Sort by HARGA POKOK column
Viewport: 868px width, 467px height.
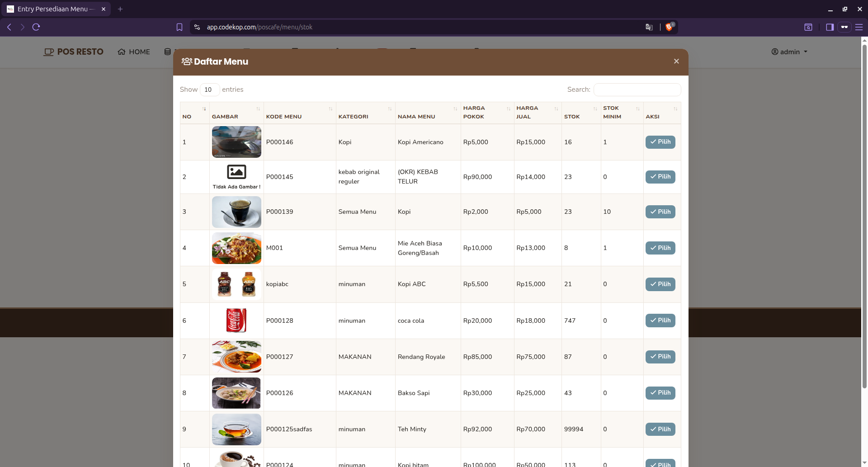(487, 113)
